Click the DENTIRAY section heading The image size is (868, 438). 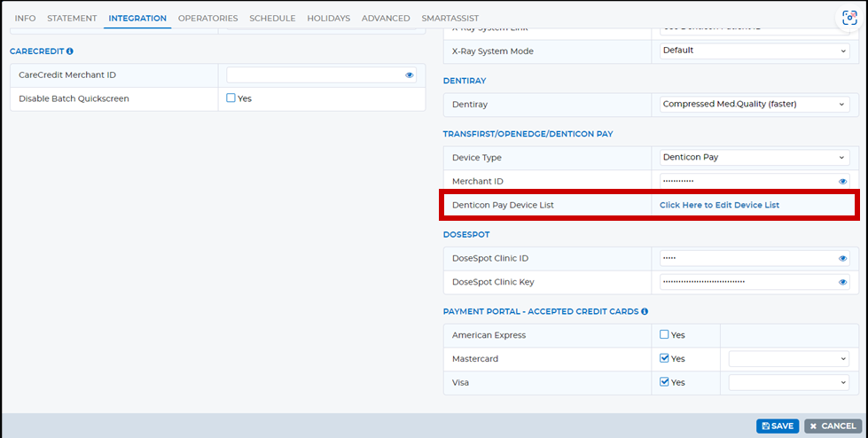465,81
